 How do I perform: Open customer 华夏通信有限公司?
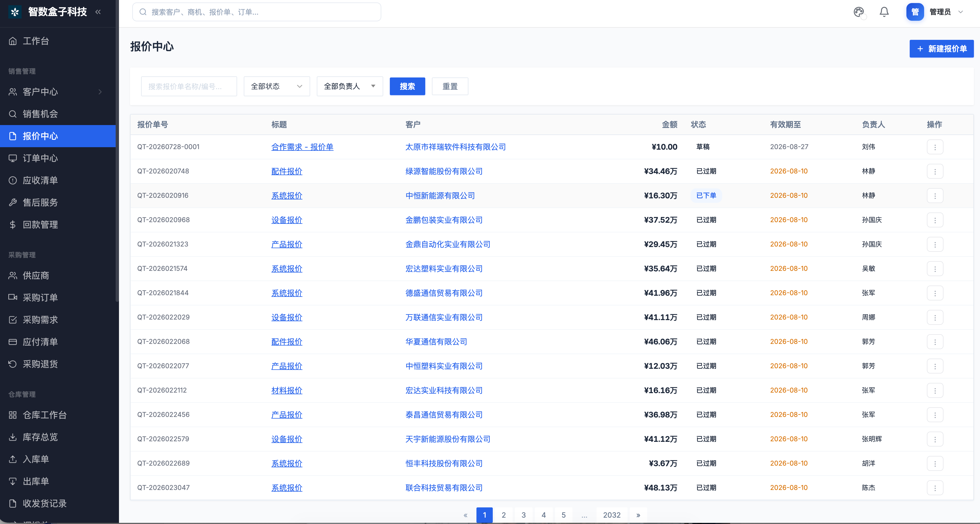[436, 342]
